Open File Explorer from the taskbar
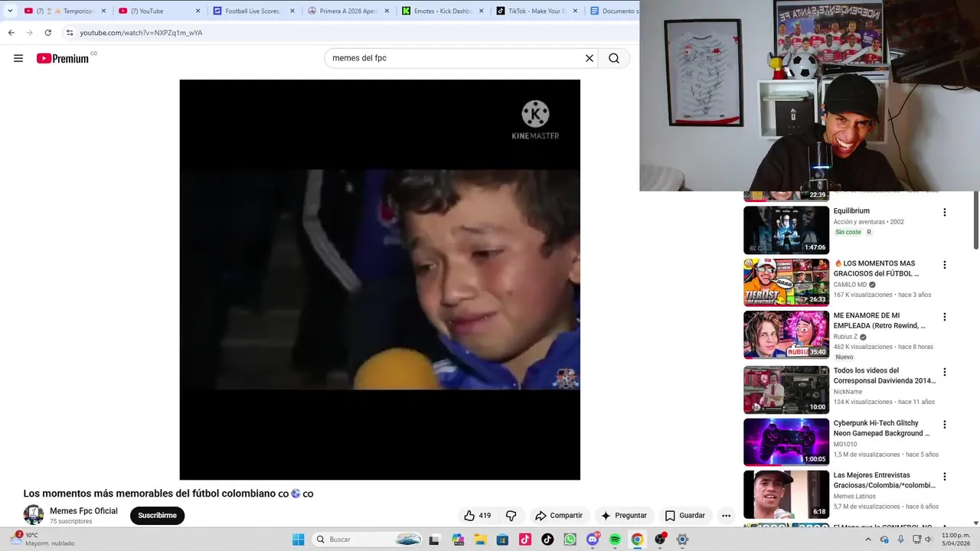 coord(480,540)
